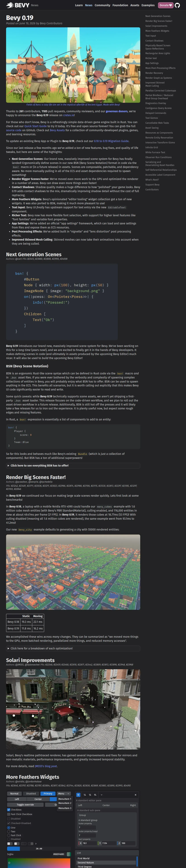Open the GitHub icon in the header
This screenshot has width=186, height=868.
[x=177, y=5]
